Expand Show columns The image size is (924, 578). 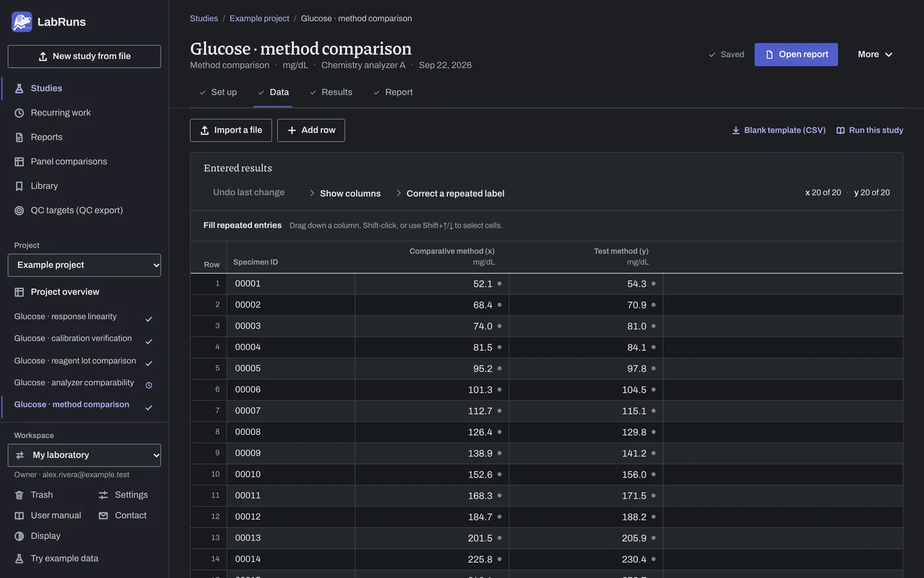[x=345, y=193]
